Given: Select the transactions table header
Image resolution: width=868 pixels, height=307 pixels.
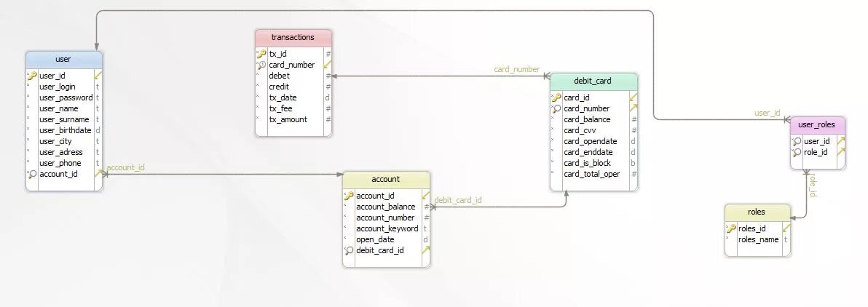Looking at the screenshot, I should click(x=293, y=38).
